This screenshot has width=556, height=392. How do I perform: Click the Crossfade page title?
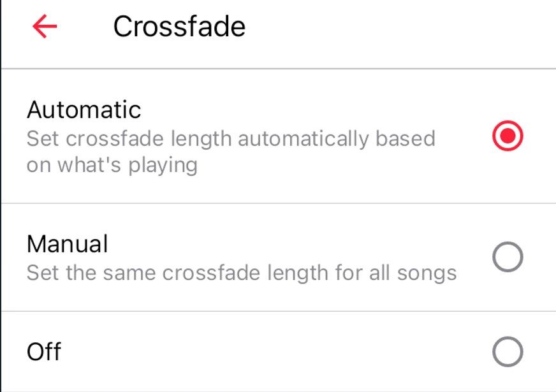click(180, 25)
